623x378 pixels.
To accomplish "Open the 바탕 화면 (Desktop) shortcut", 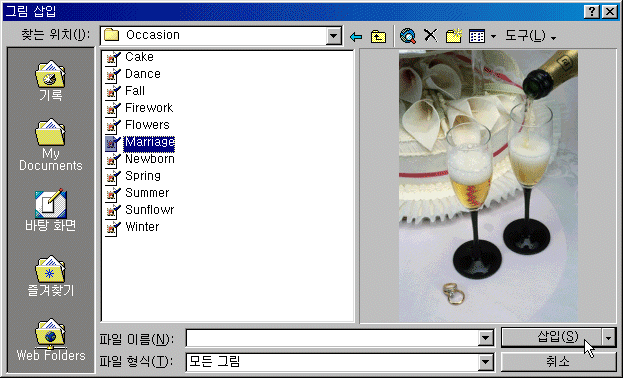I will (x=50, y=210).
